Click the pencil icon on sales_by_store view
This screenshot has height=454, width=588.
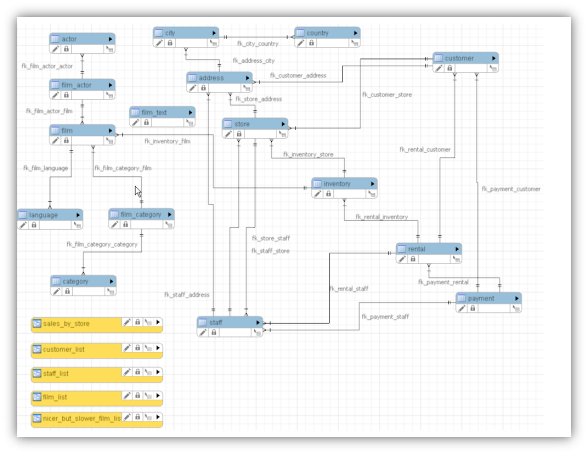point(127,322)
